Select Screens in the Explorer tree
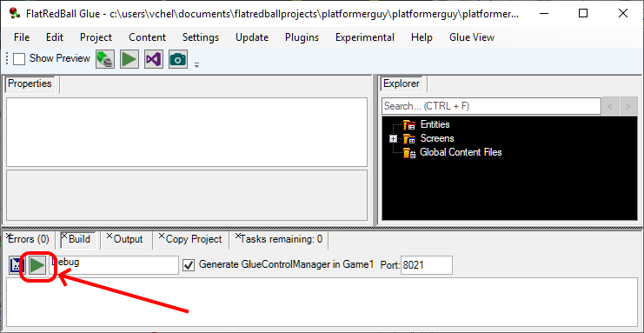Image resolution: width=644 pixels, height=333 pixels. point(437,138)
